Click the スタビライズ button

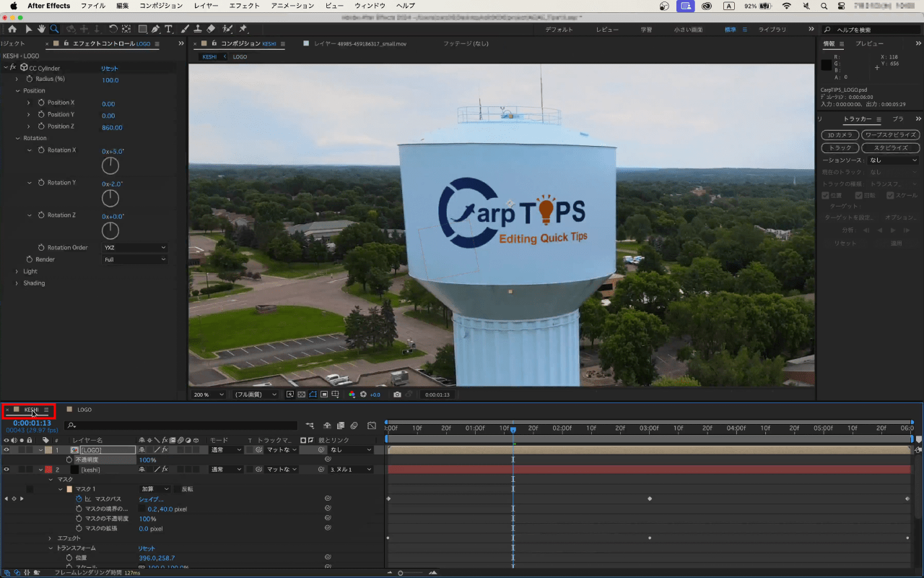[890, 148]
